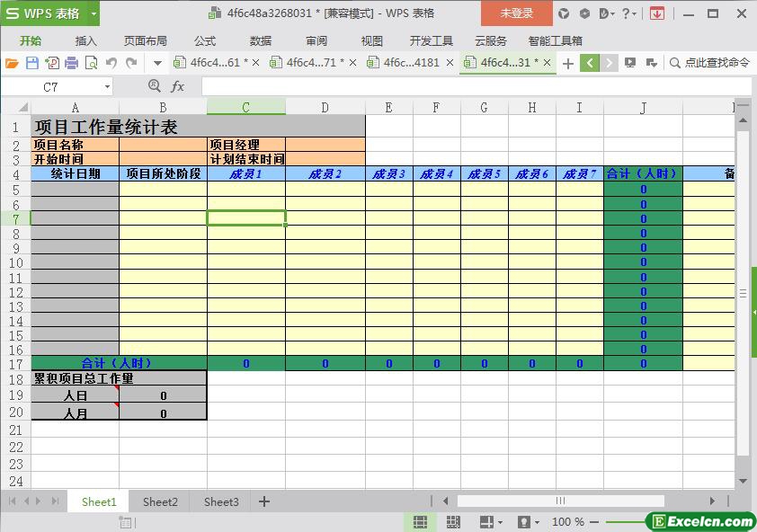Click the 累积项目总工作量 cell
This screenshot has height=532, width=757.
119,378
